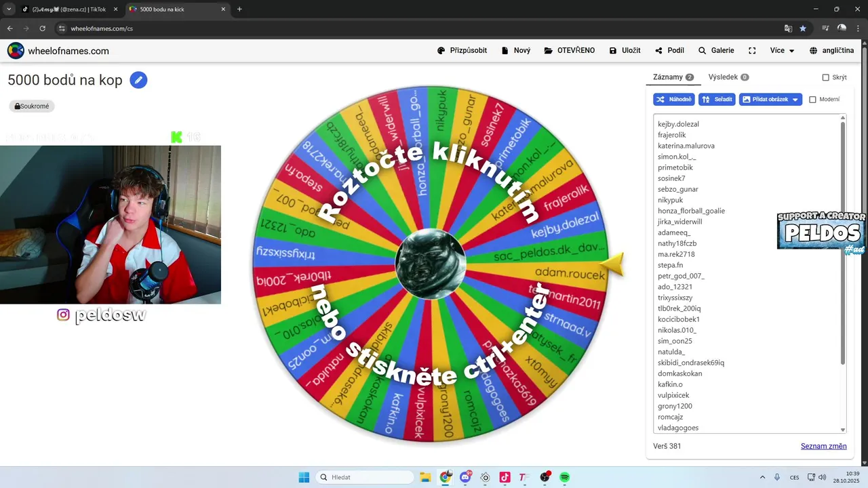This screenshot has height=488, width=868.
Task: Open the Chrome three-dot menu
Action: pos(858,28)
